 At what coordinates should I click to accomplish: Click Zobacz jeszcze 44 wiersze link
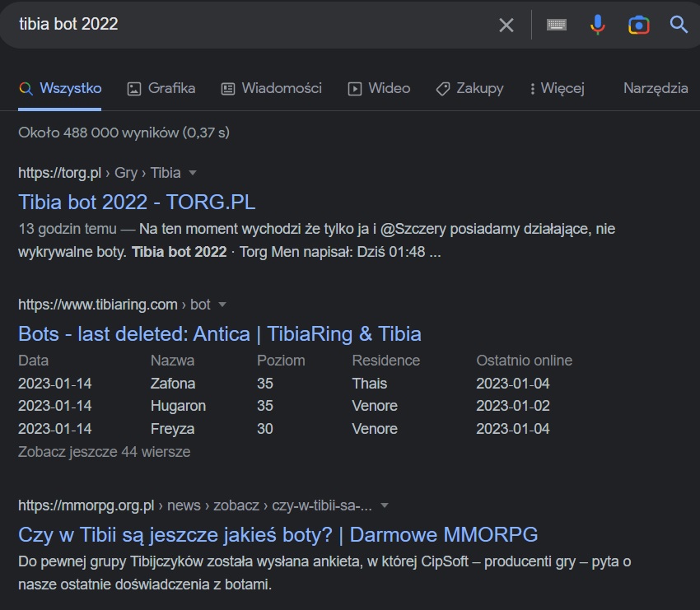pos(104,451)
